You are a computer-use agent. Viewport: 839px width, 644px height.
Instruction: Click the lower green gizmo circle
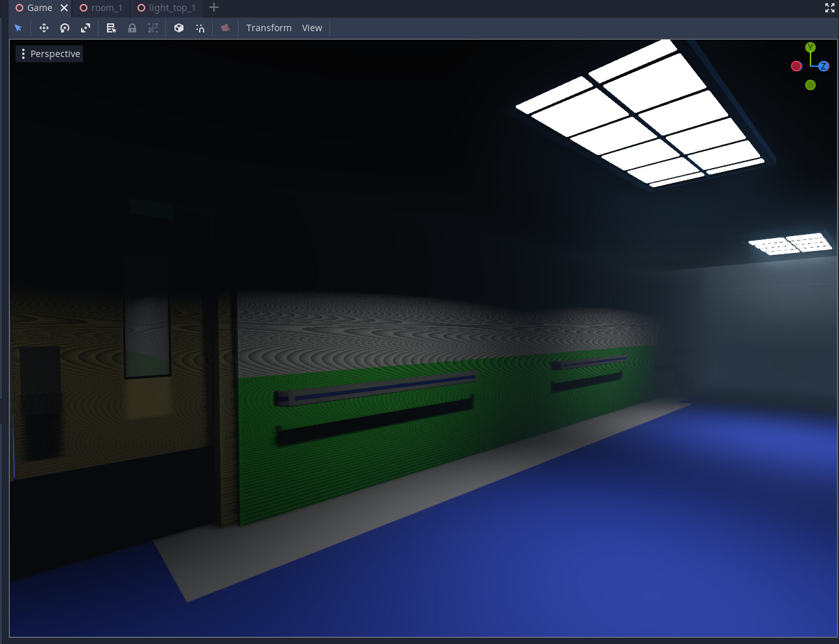pos(810,85)
